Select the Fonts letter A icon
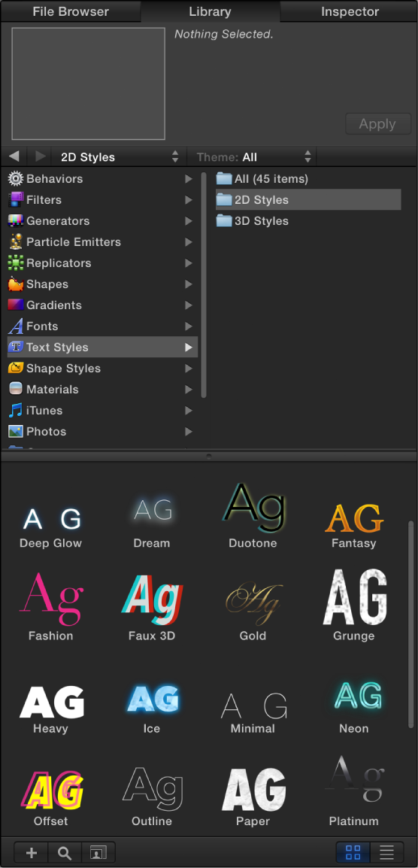 pos(16,326)
